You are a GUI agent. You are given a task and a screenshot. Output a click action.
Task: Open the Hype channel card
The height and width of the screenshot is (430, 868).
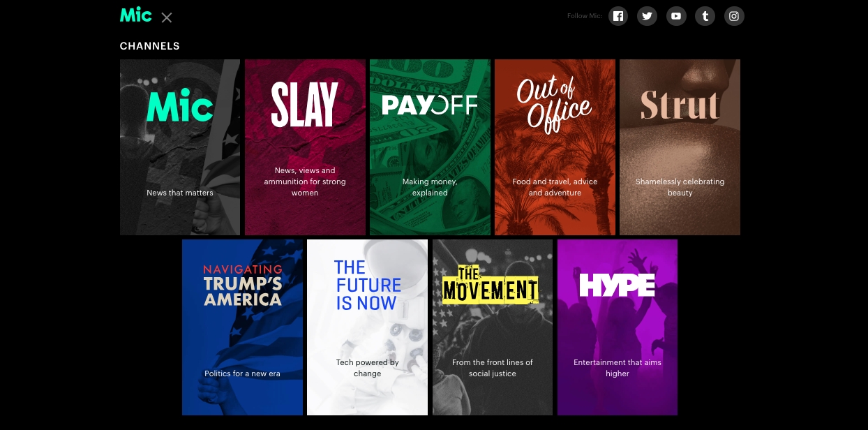pyautogui.click(x=618, y=327)
